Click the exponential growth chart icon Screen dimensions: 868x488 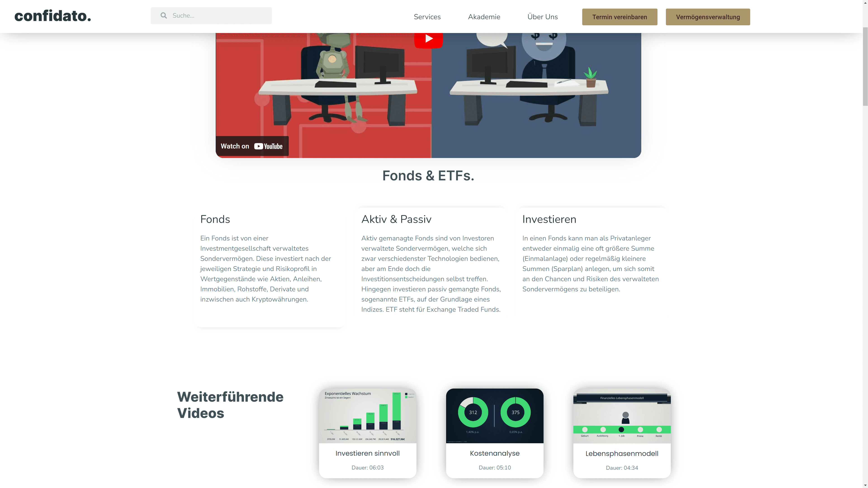click(367, 415)
